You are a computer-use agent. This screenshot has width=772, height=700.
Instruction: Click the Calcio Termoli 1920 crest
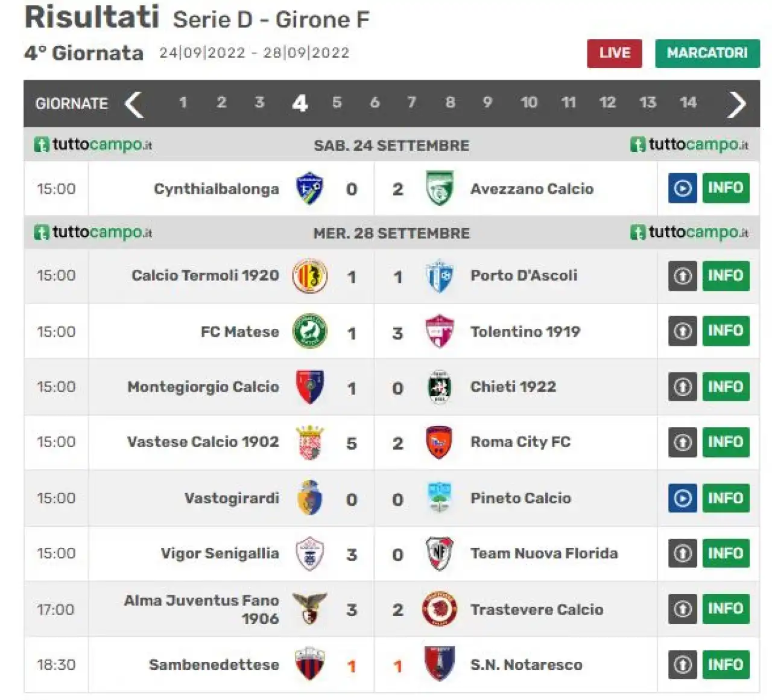coord(309,276)
